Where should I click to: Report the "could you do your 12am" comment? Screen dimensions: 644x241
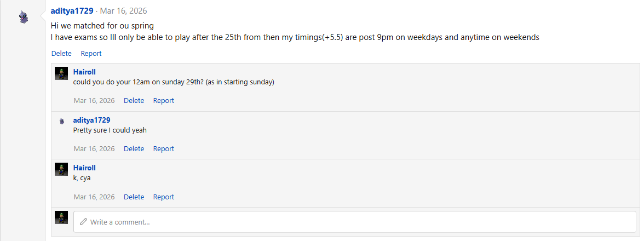pos(164,101)
